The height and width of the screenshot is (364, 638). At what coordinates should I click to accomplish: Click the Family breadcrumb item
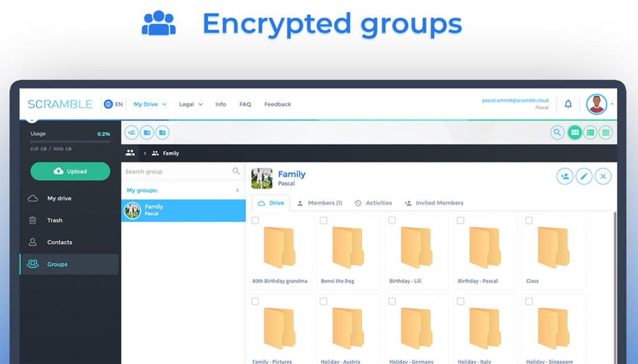(165, 153)
